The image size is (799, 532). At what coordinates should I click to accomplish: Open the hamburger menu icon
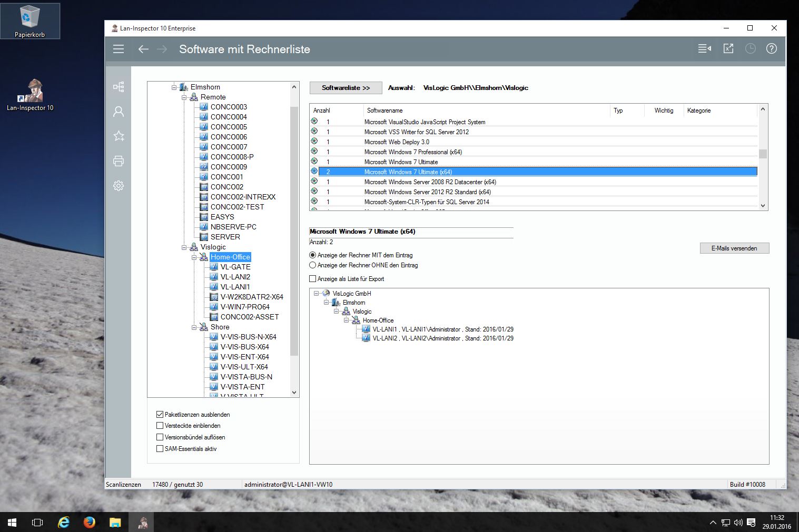tap(119, 49)
